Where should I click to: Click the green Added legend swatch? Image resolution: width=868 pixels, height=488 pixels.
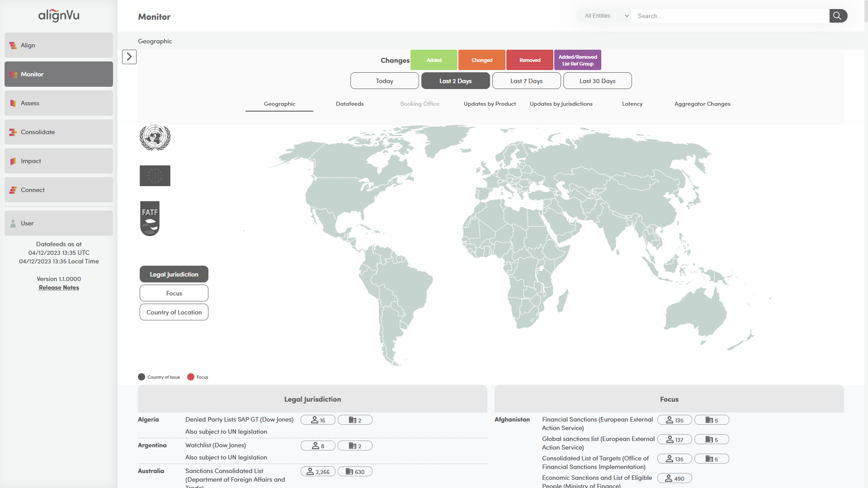434,60
